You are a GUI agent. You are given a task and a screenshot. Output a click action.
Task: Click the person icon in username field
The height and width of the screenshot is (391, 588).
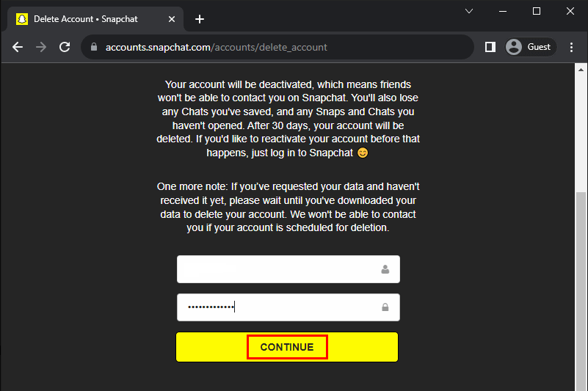point(385,269)
